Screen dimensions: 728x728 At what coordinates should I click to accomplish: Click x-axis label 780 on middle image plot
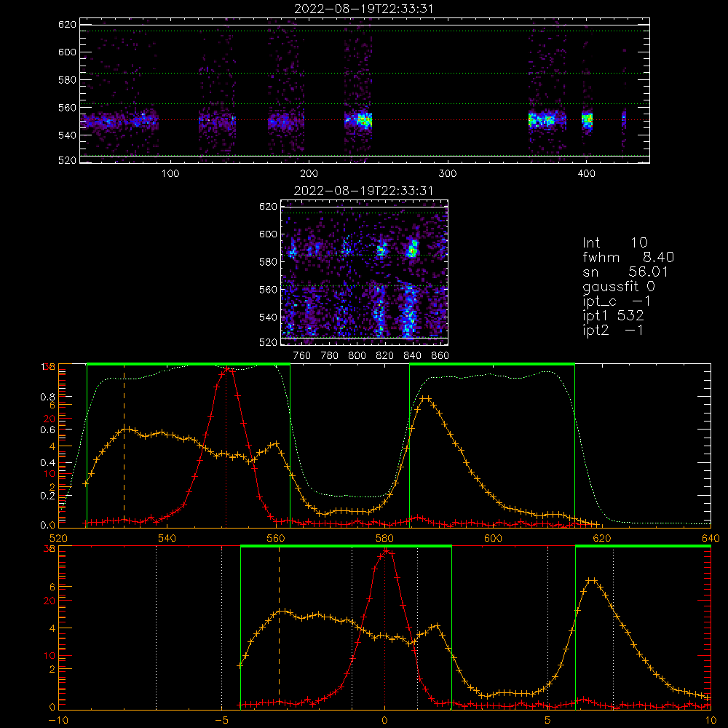tap(330, 356)
